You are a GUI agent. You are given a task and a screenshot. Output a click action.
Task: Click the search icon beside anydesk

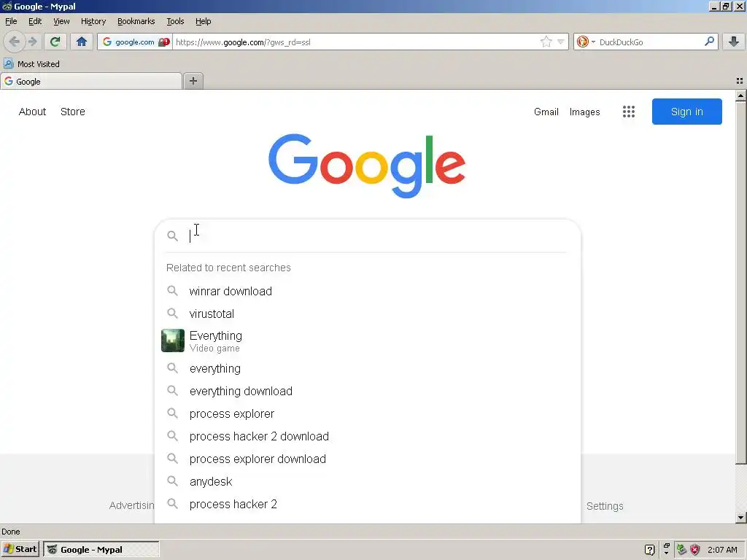click(172, 481)
